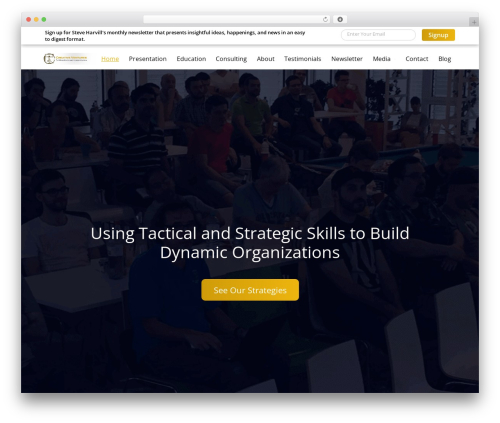
Task: Open the About page
Action: [x=265, y=59]
